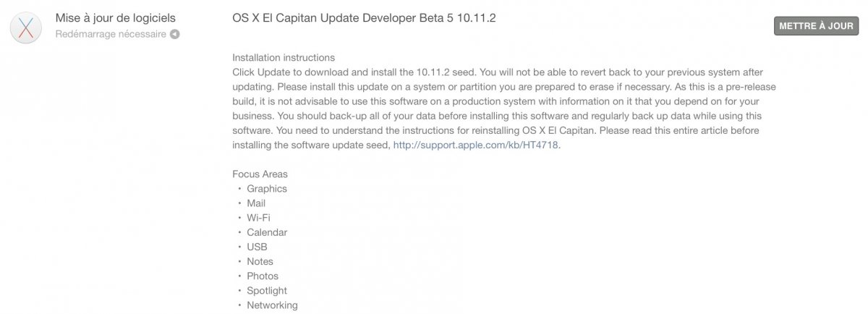Click the Focus Areas heading

260,174
